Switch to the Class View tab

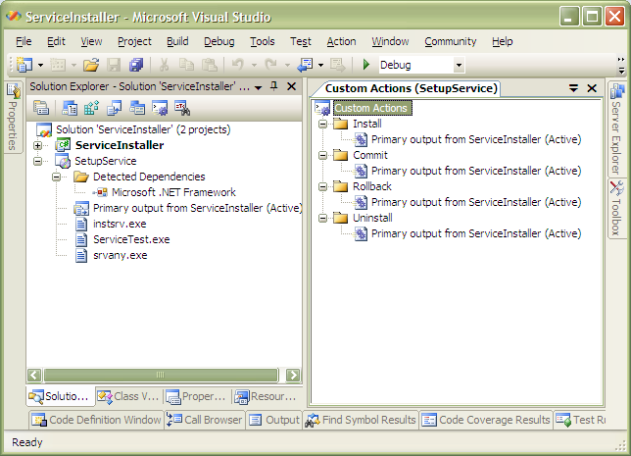[x=129, y=396]
